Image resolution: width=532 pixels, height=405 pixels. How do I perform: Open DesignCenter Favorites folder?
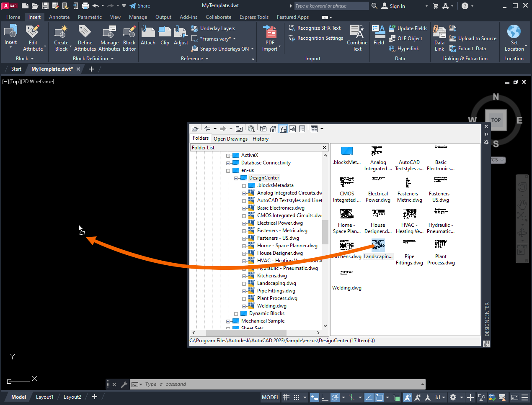tap(263, 129)
